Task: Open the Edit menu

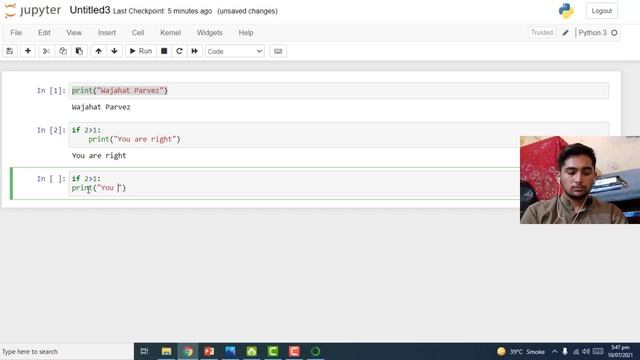Action: click(44, 33)
